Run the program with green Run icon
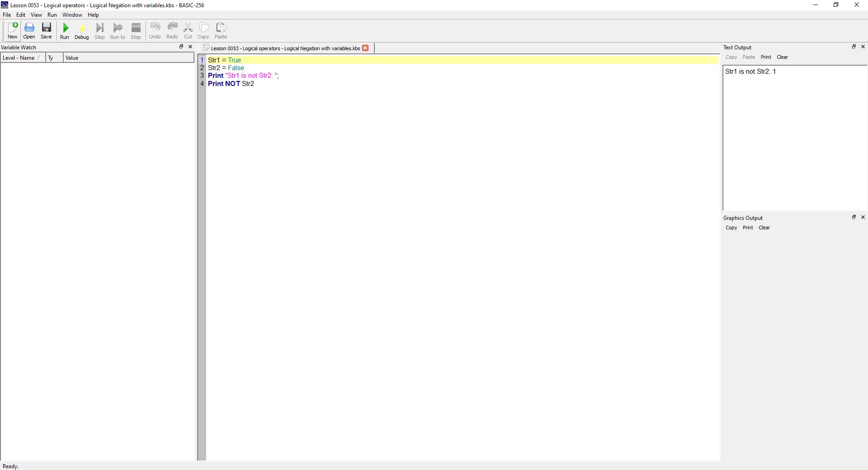 tap(65, 31)
